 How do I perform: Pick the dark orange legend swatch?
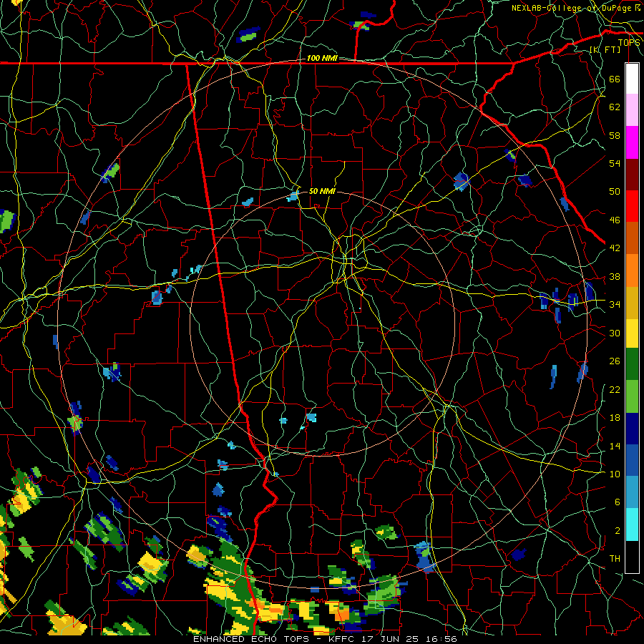pos(632,238)
